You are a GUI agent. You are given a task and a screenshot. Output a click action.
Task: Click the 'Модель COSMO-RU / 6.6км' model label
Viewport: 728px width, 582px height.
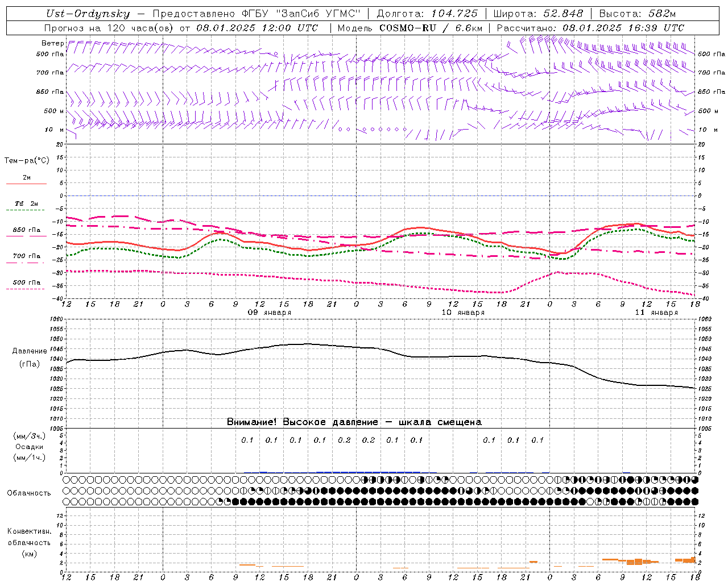pyautogui.click(x=410, y=28)
